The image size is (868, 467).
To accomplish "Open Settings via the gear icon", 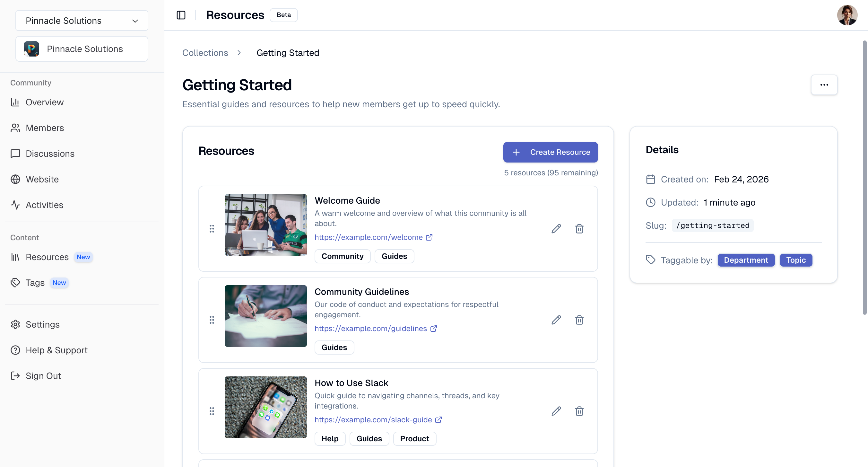I will (15, 324).
